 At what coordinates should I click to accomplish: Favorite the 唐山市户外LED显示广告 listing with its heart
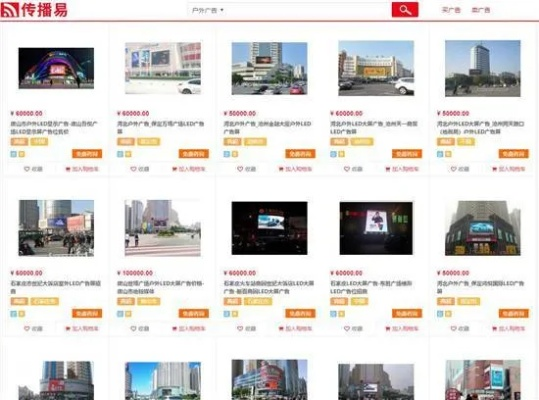click(x=27, y=169)
